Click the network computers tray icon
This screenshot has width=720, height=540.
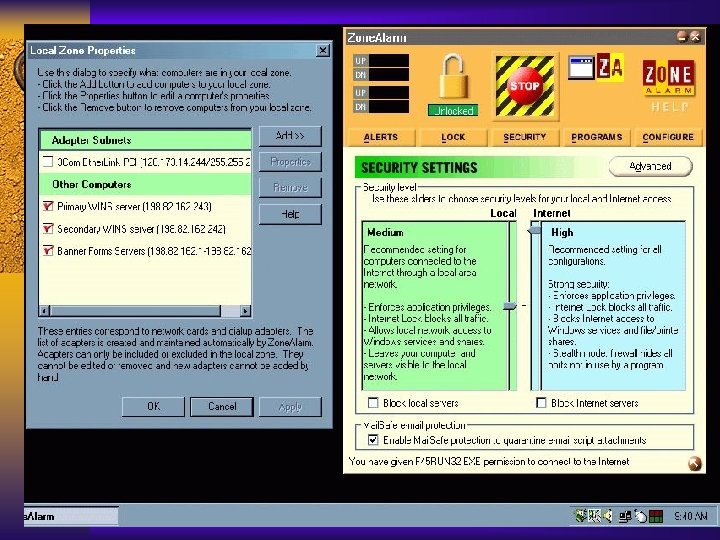(x=625, y=517)
